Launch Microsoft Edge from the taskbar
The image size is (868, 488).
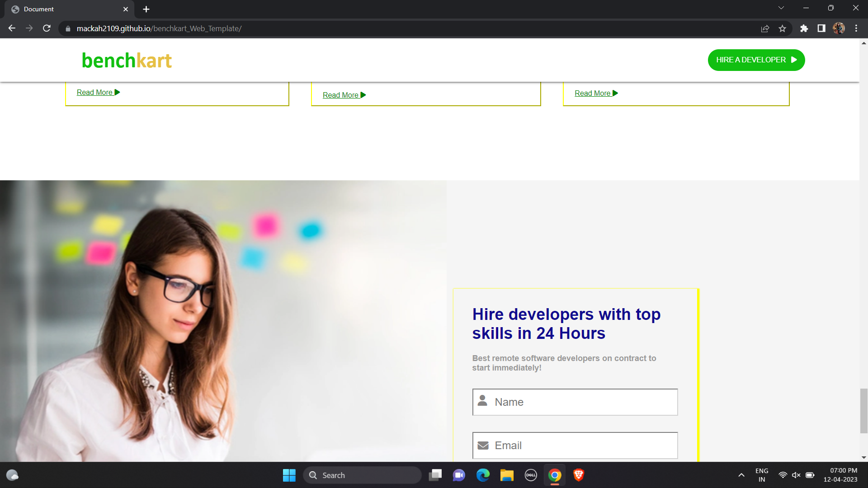pyautogui.click(x=483, y=475)
